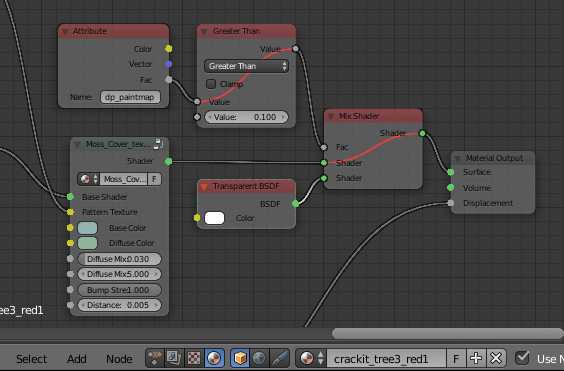The image size is (564, 371).
Task: Open the Greater Than operation dropdown
Action: pos(246,66)
